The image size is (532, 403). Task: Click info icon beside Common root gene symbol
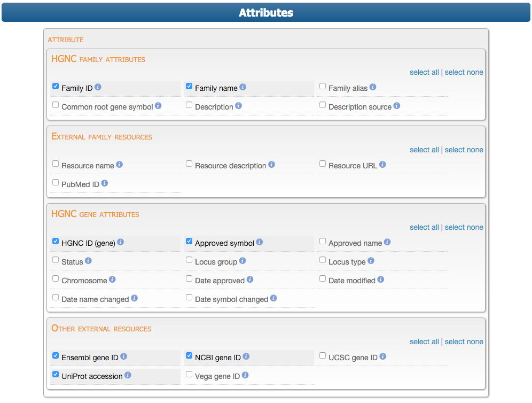tap(158, 106)
